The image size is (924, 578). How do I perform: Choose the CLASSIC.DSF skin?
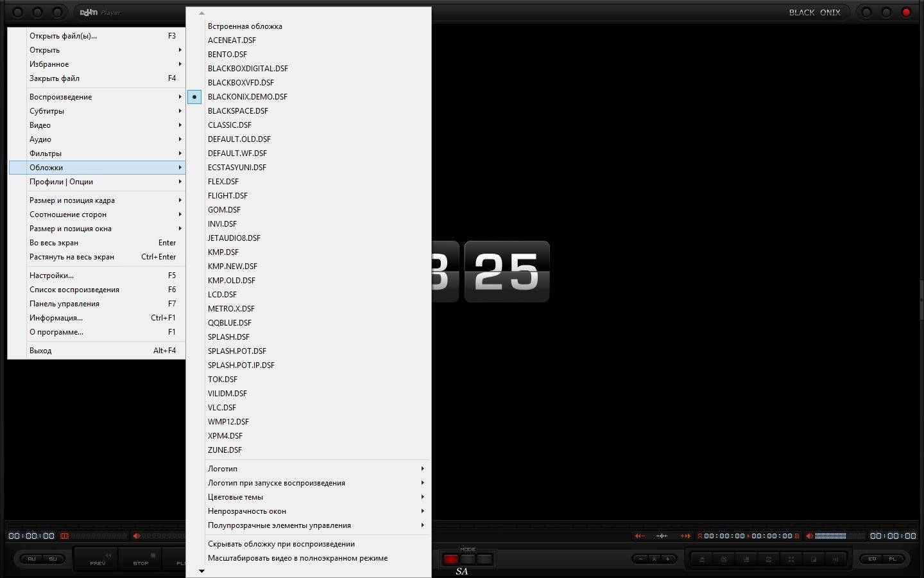[230, 125]
